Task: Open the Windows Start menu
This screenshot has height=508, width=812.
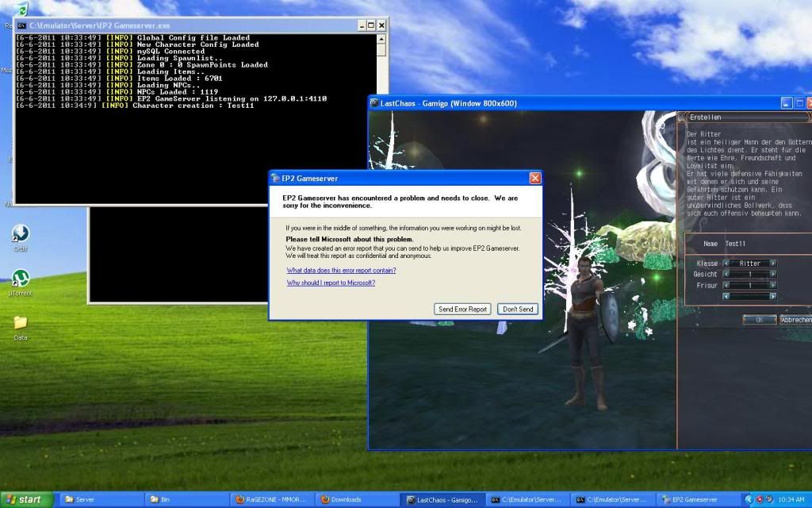Action: tap(26, 500)
